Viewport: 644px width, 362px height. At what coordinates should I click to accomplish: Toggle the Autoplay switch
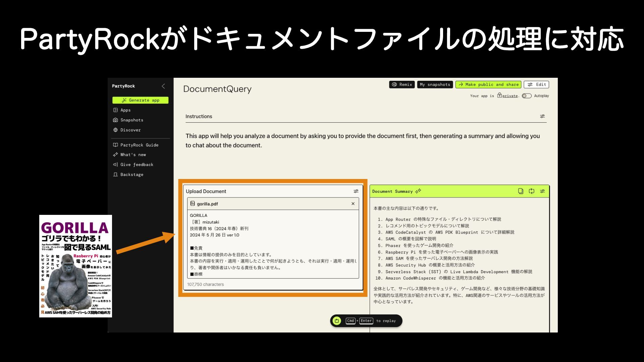[x=527, y=96]
